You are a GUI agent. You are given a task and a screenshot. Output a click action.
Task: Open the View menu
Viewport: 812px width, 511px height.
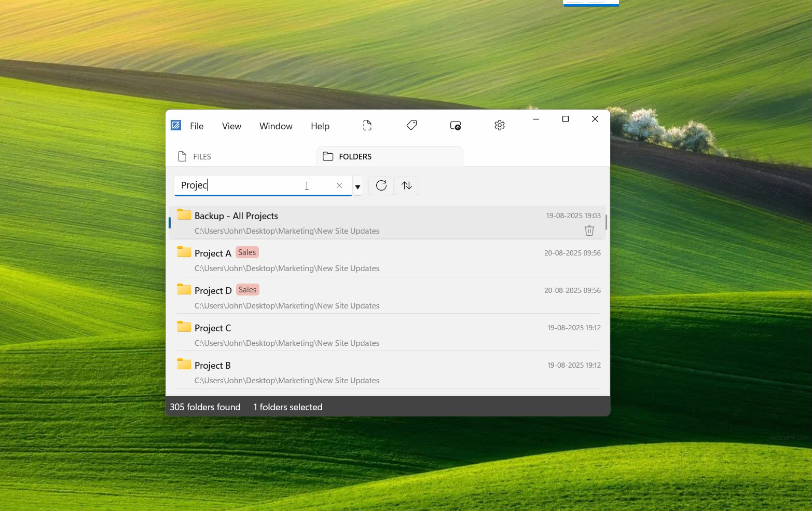(x=231, y=126)
